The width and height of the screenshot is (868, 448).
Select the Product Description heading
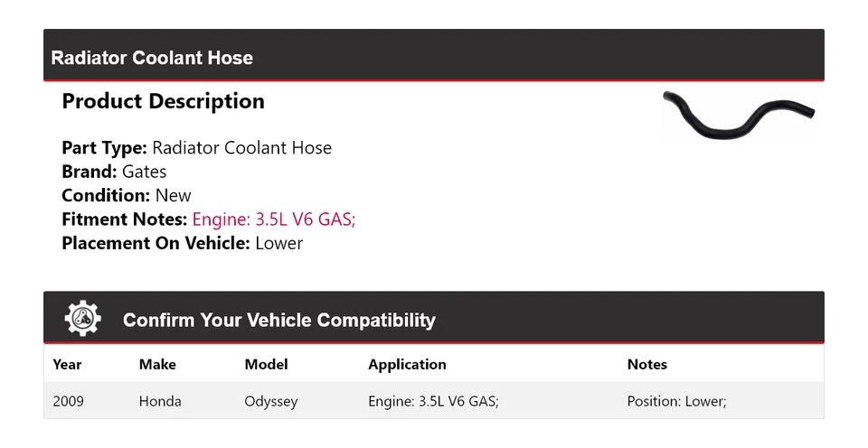163,101
